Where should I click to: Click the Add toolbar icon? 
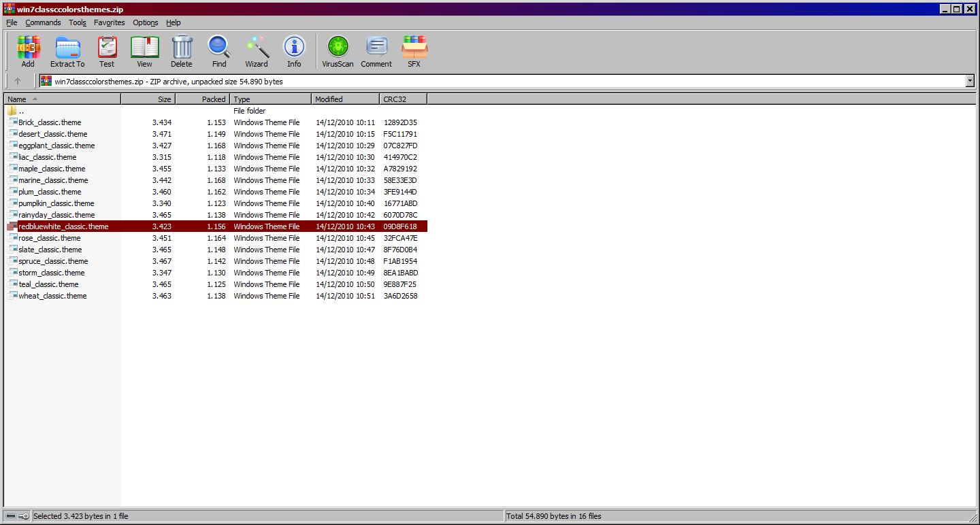(28, 47)
